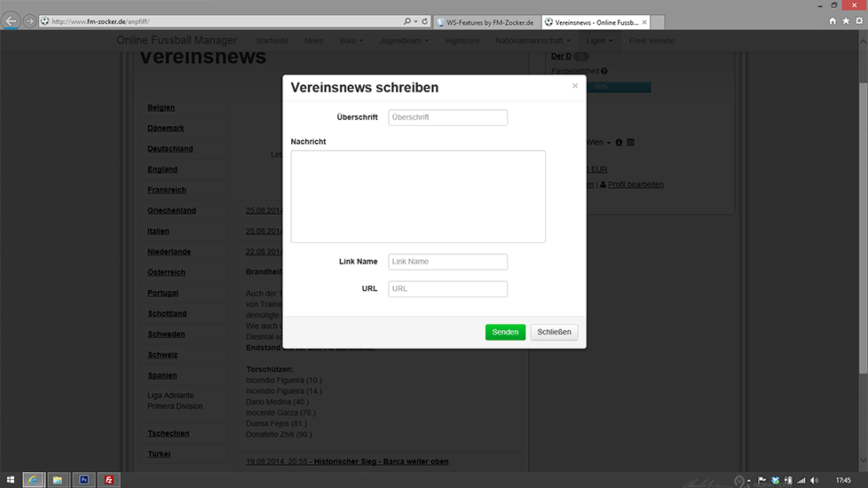Expand the Jugendteam dropdown menu
Viewport: 868px width, 488px height.
(404, 41)
